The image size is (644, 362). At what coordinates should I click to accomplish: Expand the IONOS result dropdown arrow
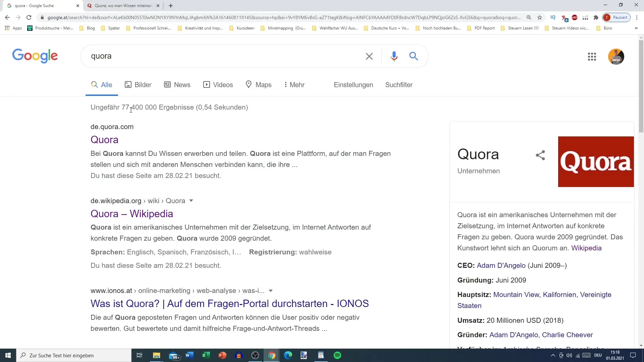[271, 290]
